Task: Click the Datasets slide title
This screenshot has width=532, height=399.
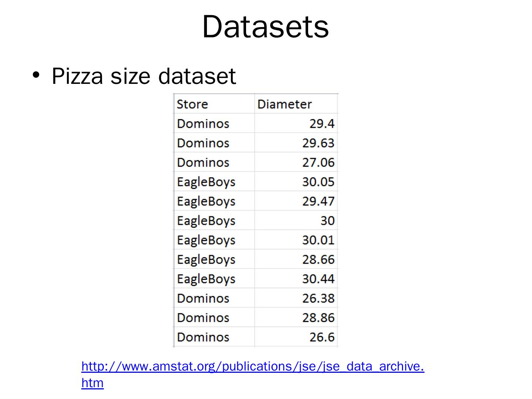Action: [x=265, y=27]
